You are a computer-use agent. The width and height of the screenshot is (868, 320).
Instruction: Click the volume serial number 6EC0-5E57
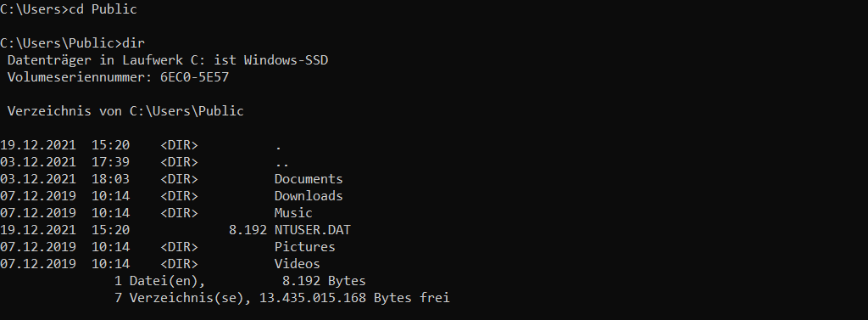click(194, 77)
